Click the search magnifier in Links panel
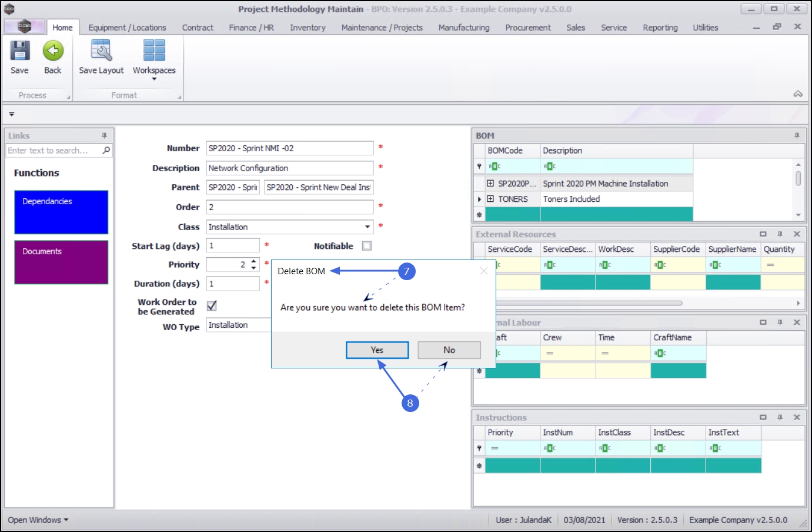 [106, 151]
